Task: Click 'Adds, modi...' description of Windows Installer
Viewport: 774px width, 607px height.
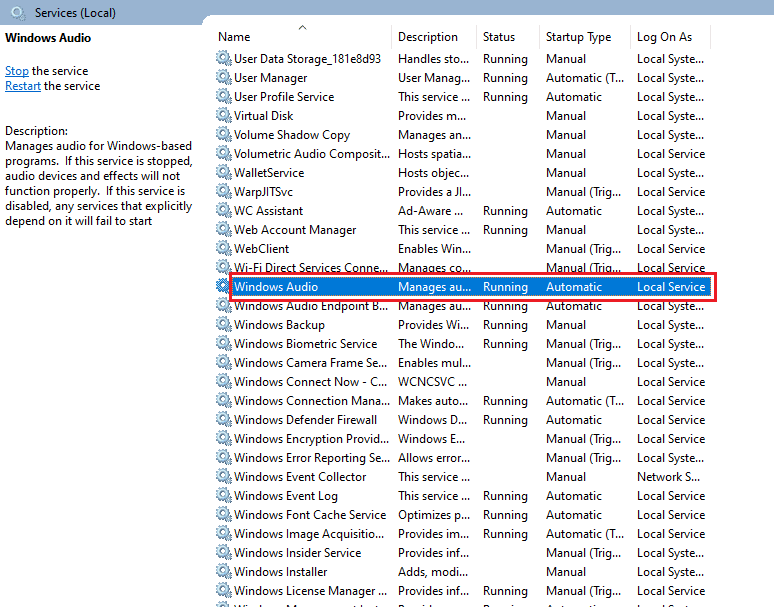Action: [x=433, y=572]
